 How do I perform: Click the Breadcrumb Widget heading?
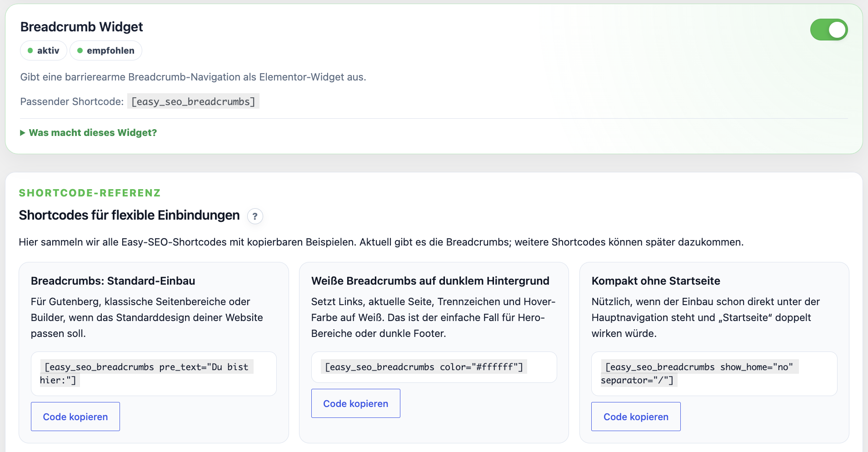[82, 27]
